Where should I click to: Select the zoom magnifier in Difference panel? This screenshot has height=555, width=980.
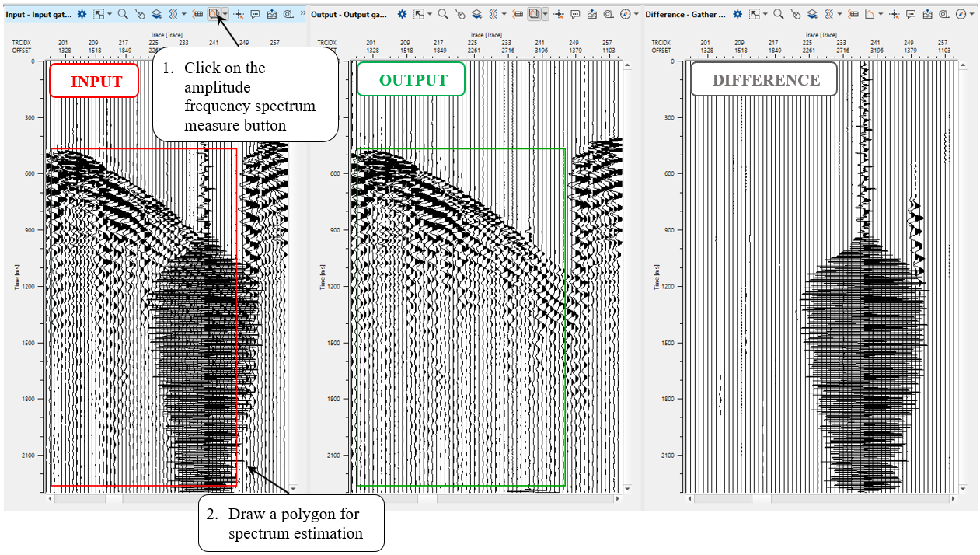(x=779, y=14)
